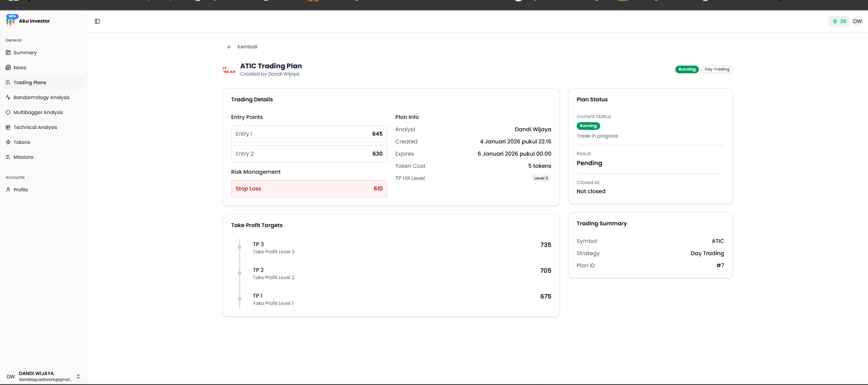Click the Trading Details heading
868x385 pixels.
pyautogui.click(x=252, y=100)
